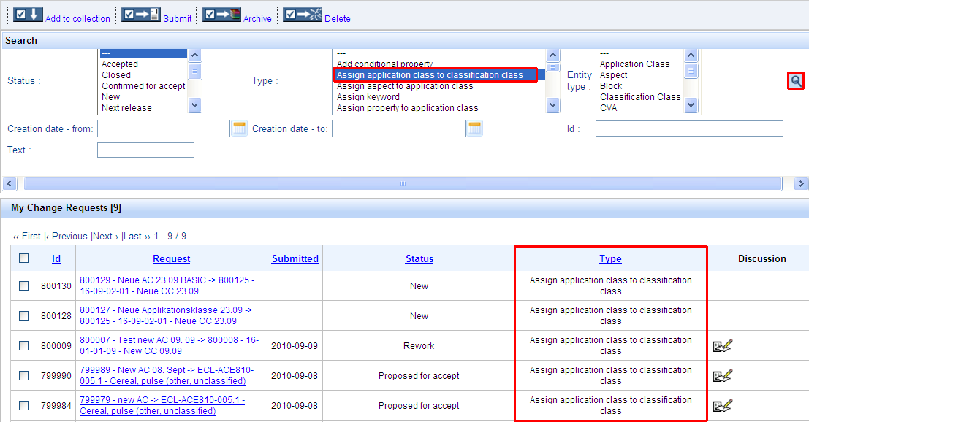The image size is (980, 422).
Task: Click the Delete toolbar icon
Action: point(303,15)
